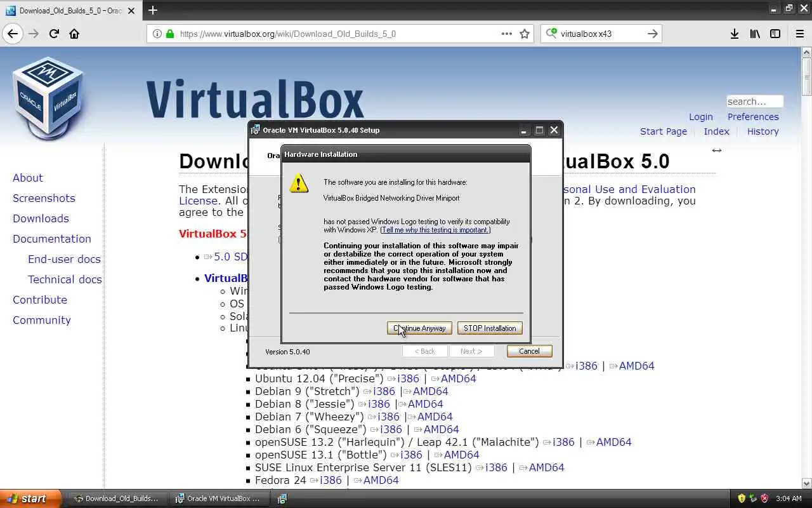812x508 pixels.
Task: Click the red shield security tray icon
Action: coord(764,498)
